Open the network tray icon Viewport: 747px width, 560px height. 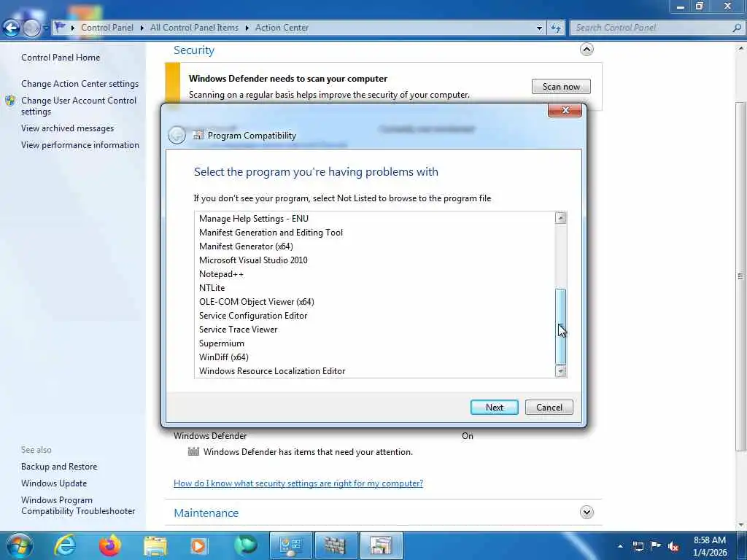coord(638,546)
